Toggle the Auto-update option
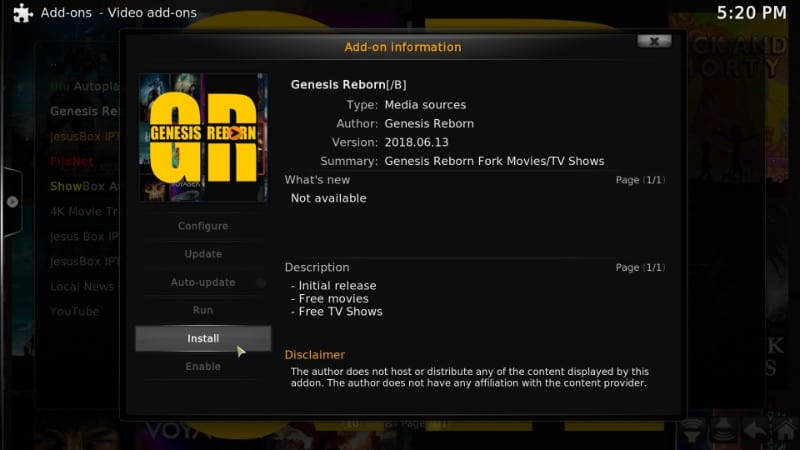 (203, 282)
